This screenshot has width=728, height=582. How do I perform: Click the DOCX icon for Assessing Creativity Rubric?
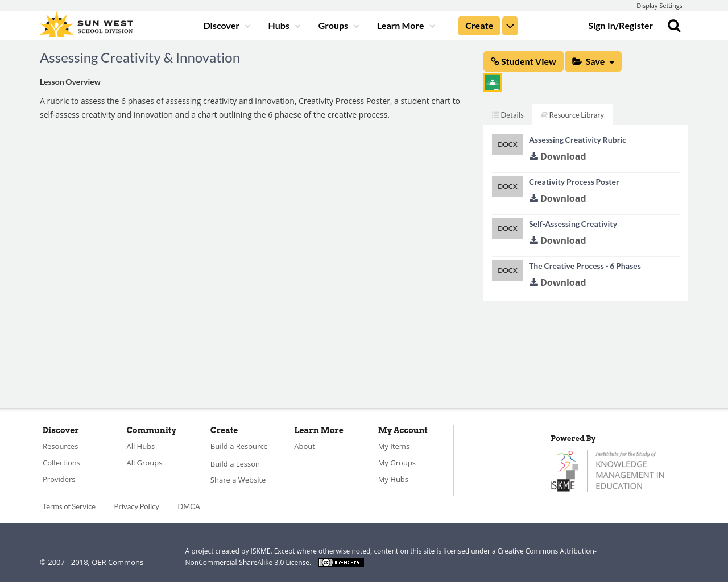click(507, 144)
